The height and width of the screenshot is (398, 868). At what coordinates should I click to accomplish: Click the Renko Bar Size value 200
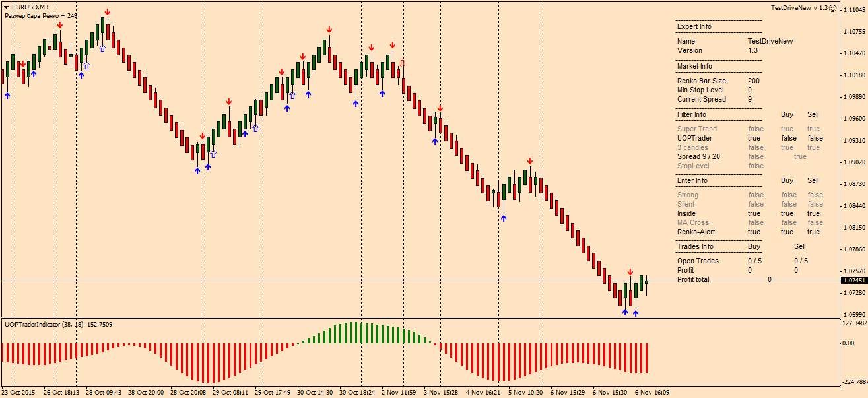(753, 81)
